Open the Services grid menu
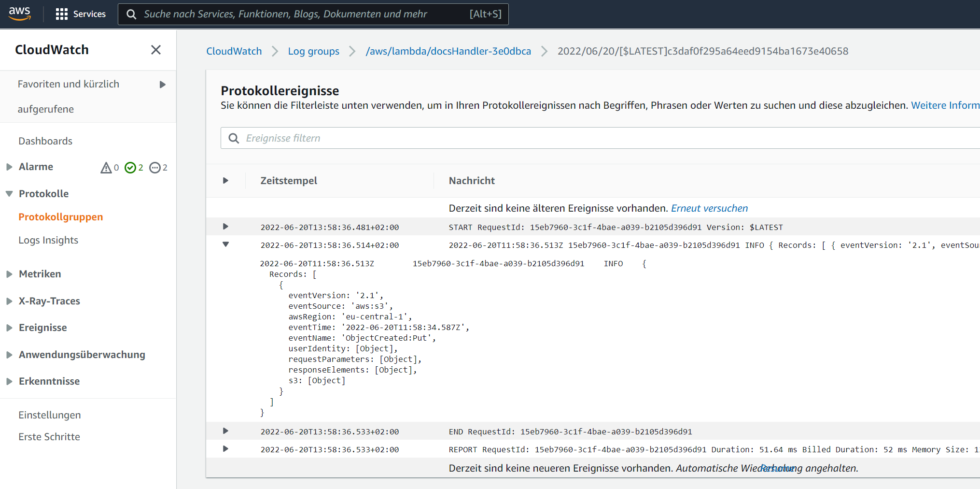 (x=61, y=14)
